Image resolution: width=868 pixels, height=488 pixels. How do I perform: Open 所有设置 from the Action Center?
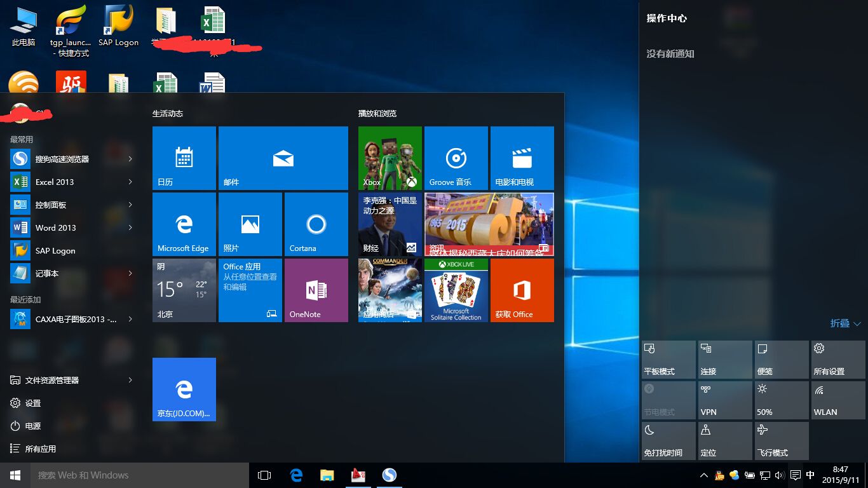[x=838, y=360]
